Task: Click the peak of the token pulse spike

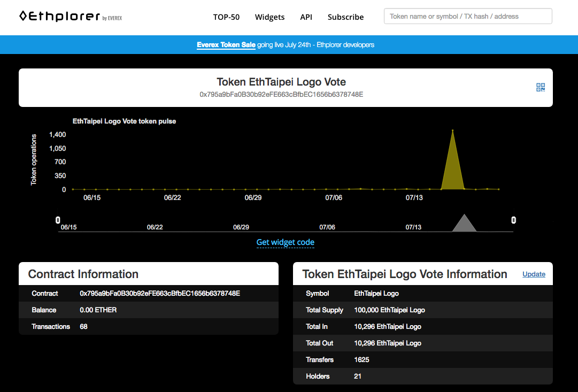Action: tap(452, 130)
